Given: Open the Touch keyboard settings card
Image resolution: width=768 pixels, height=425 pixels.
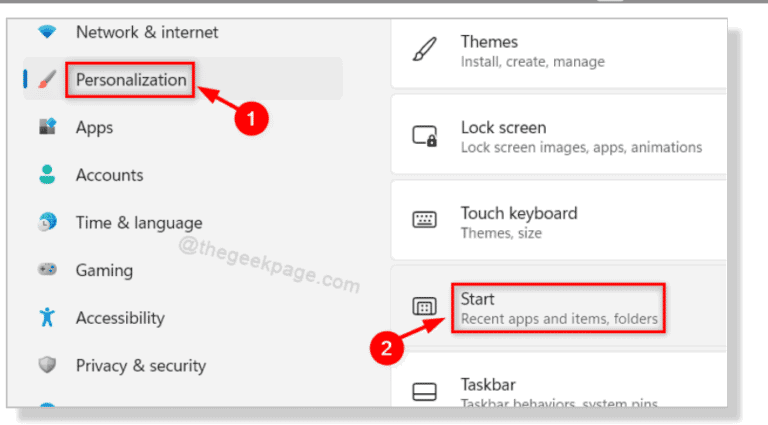Looking at the screenshot, I should tap(559, 220).
